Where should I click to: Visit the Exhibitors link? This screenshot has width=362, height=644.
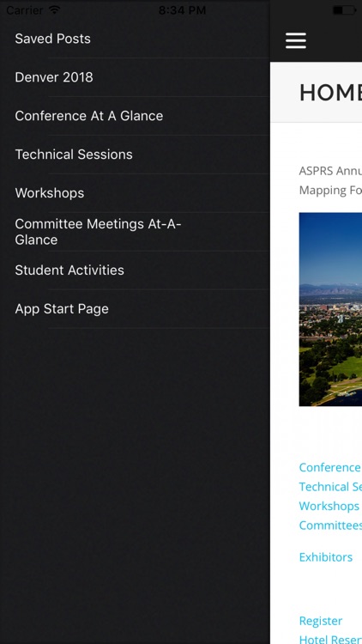pos(325,557)
